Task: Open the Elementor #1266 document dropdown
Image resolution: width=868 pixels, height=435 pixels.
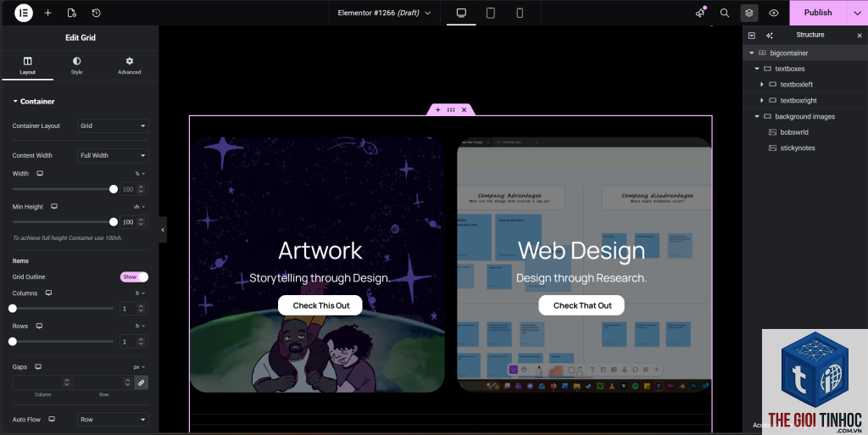Action: [x=384, y=13]
